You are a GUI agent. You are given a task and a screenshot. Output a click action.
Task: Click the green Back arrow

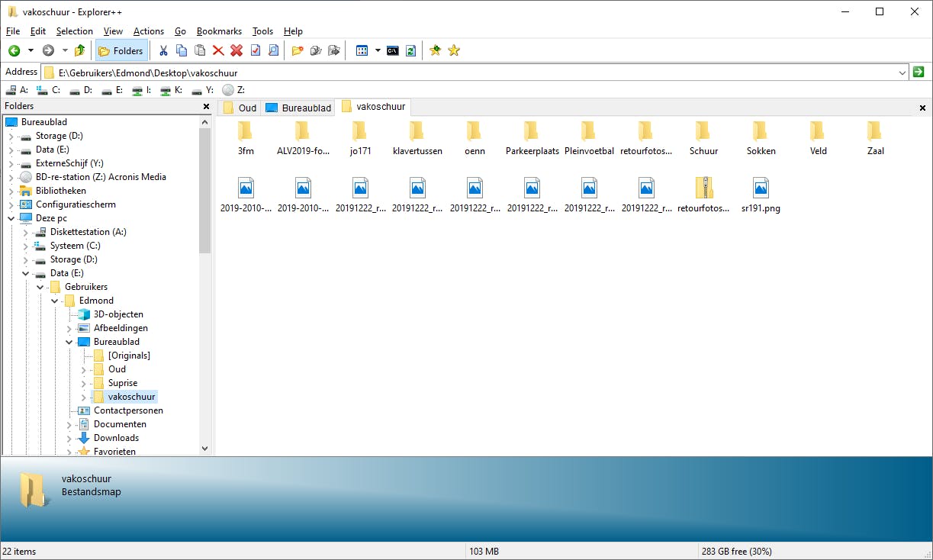(14, 50)
